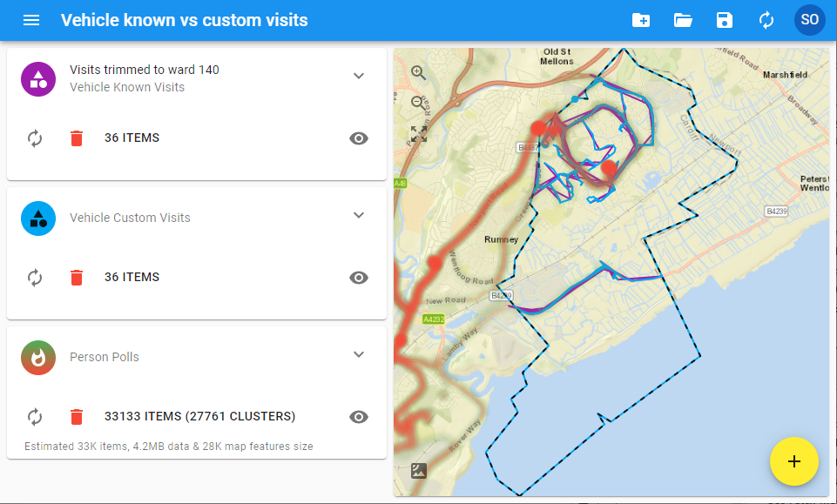Viewport: 837px width, 504px height.
Task: Expand the ward 140 visits layer
Action: coord(359,76)
